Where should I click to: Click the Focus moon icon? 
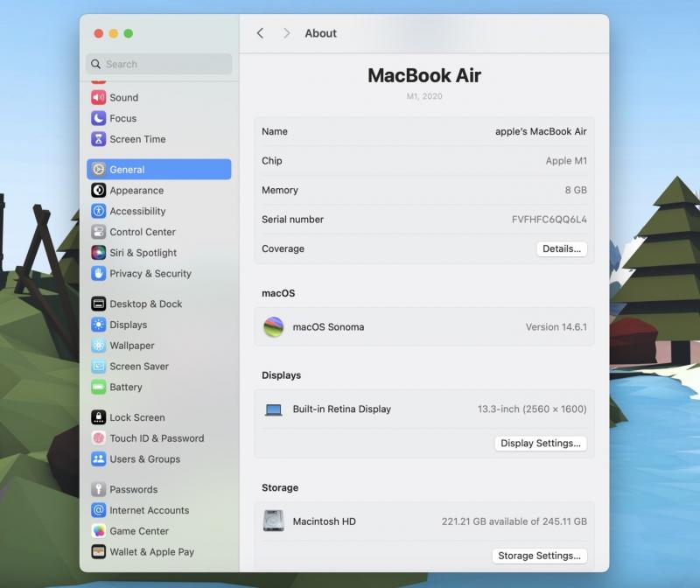[99, 118]
